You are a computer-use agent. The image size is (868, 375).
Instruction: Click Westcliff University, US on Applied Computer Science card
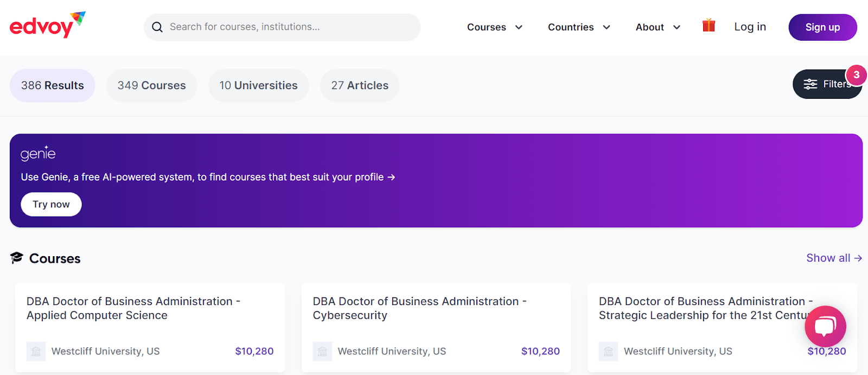(x=106, y=351)
